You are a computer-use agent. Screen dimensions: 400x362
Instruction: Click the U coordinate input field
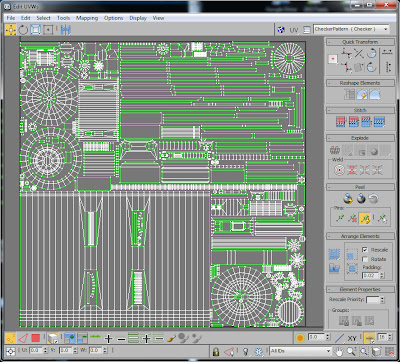[35, 351]
